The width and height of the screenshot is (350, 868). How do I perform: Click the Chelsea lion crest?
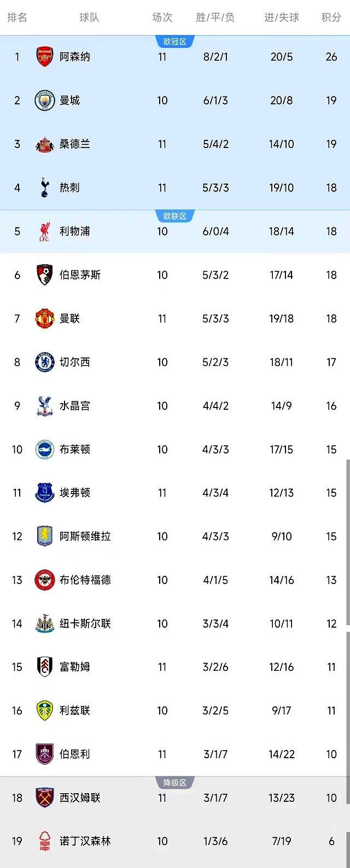pos(44,362)
